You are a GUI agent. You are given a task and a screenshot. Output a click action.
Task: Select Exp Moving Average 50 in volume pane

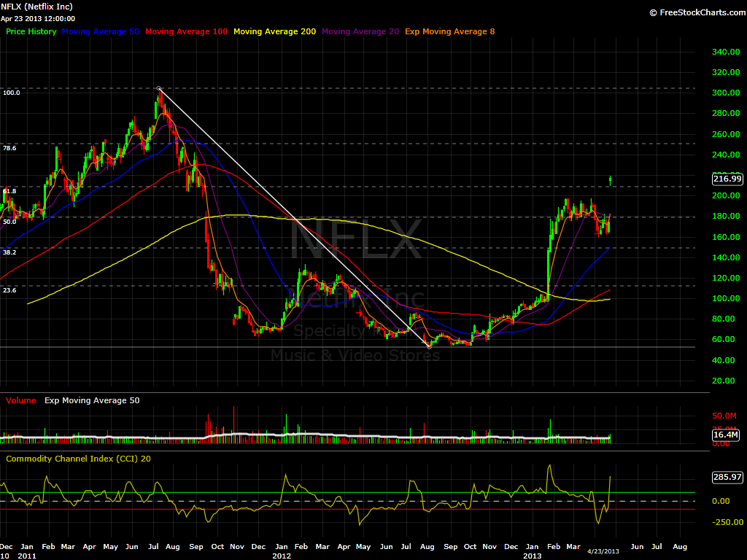click(x=92, y=400)
